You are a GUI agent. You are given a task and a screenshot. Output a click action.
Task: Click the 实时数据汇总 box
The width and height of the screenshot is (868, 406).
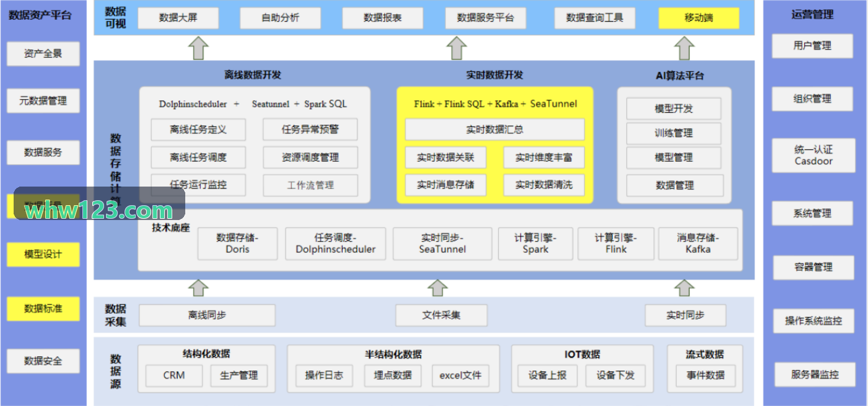point(495,130)
